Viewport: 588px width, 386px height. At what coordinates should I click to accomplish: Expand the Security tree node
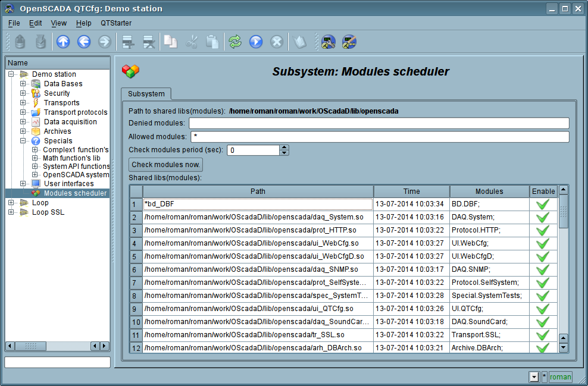[x=23, y=93]
